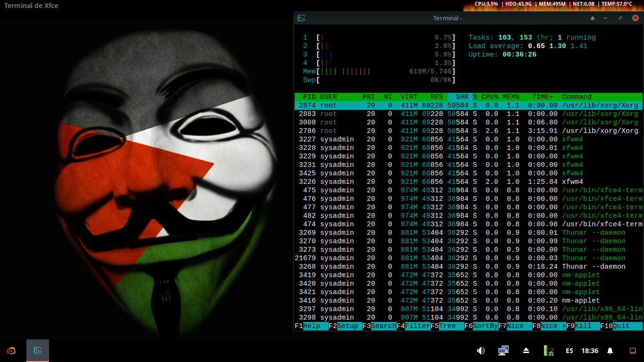644x362 pixels.
Task: Open the battery power manager icon
Action: tap(548, 351)
